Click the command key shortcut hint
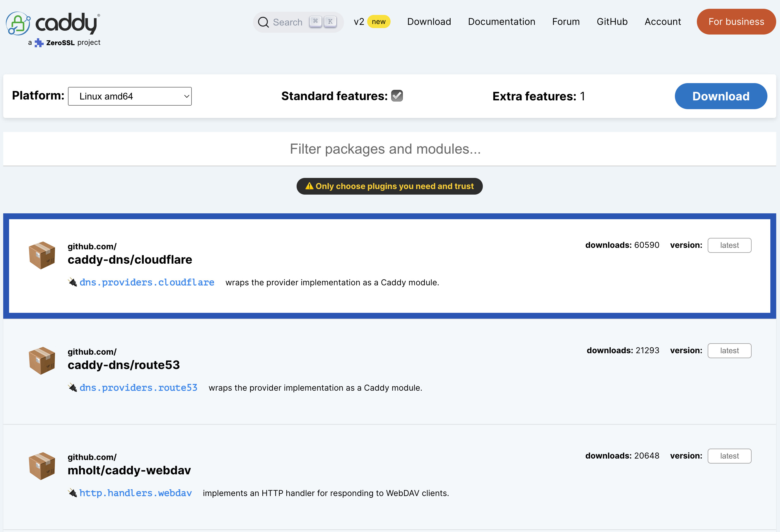The image size is (780, 532). coord(316,22)
